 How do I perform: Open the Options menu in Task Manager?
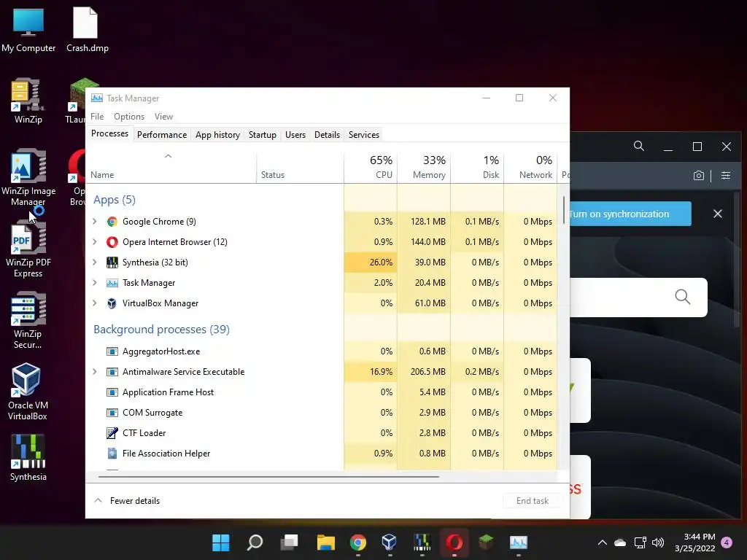(129, 117)
